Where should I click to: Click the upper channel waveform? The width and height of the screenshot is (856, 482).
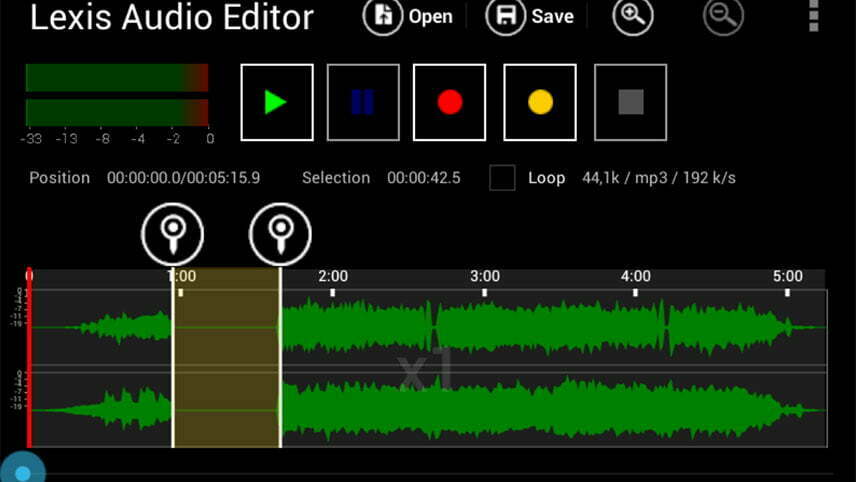click(x=428, y=327)
